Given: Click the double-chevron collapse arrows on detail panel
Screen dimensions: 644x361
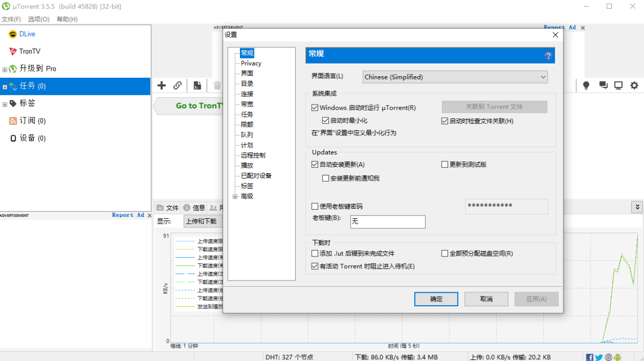Looking at the screenshot, I should (636, 207).
